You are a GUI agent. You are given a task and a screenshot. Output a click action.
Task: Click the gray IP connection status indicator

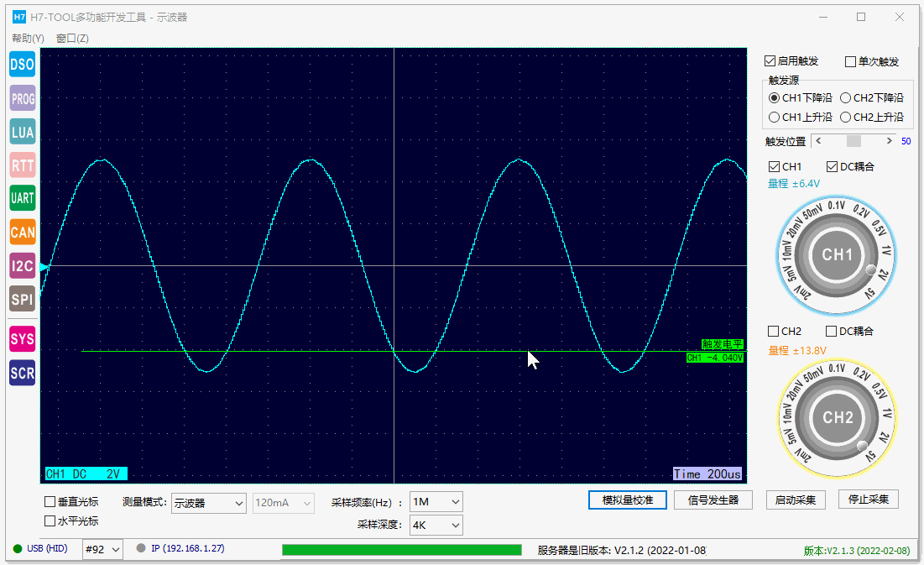(141, 548)
